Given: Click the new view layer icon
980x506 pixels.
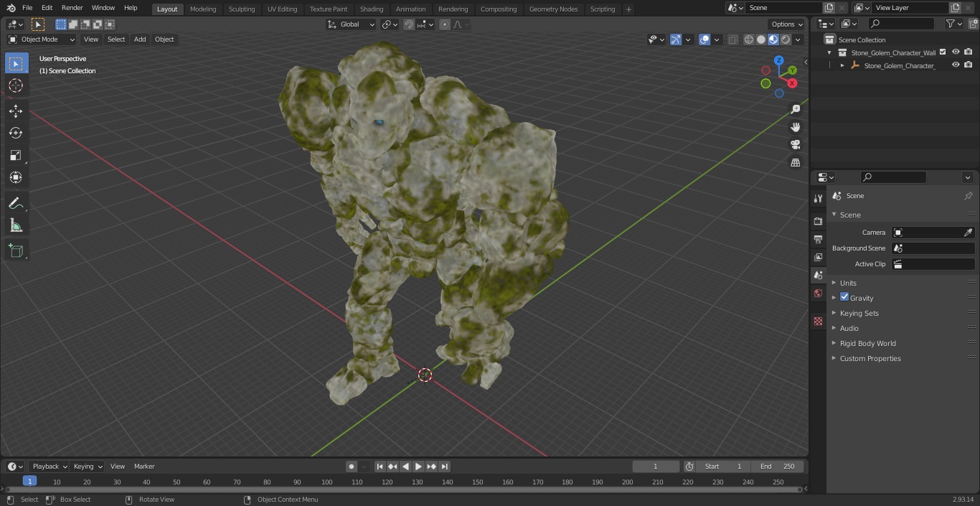Looking at the screenshot, I should click(955, 8).
